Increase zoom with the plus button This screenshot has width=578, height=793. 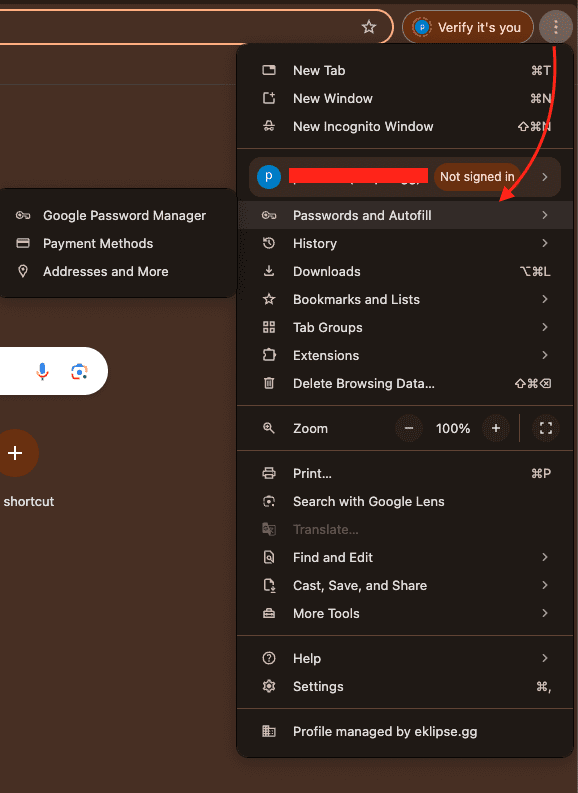pos(496,428)
